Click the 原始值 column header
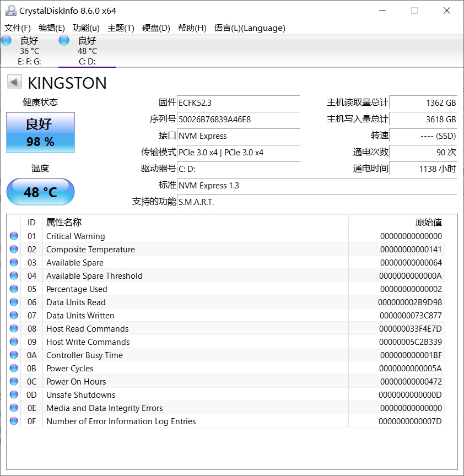The height and width of the screenshot is (476, 464). pos(428,222)
